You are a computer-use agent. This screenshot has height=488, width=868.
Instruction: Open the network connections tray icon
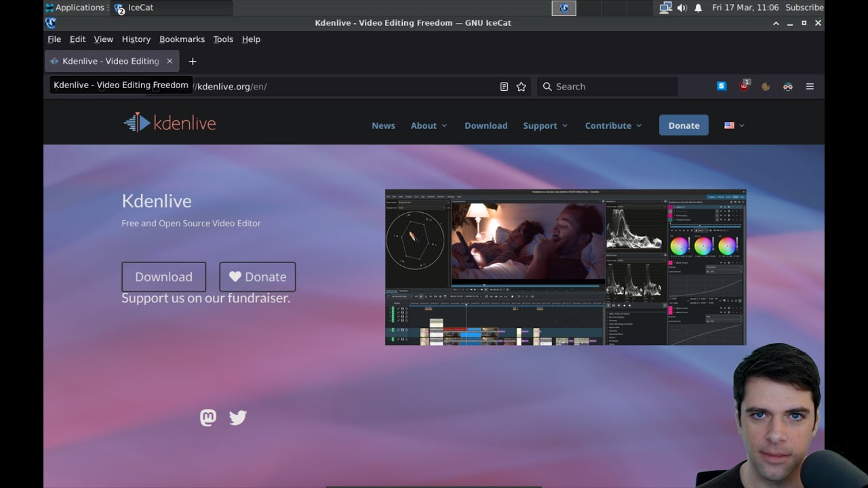665,7
